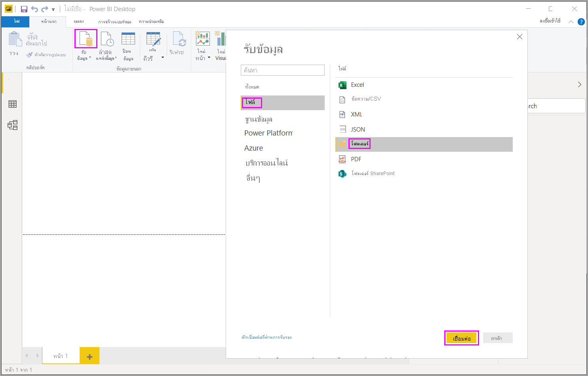Select อื่นๆ (Other) category
This screenshot has width=588, height=376.
tap(253, 178)
